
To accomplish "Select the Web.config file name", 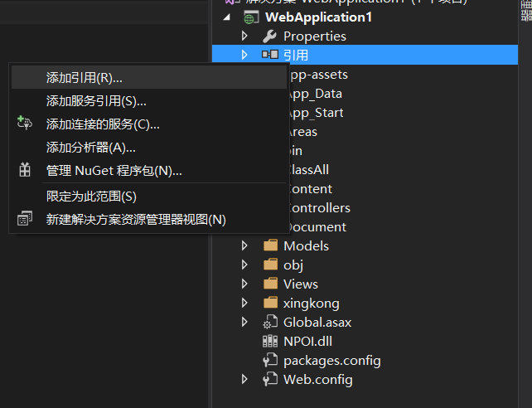I will tap(318, 380).
